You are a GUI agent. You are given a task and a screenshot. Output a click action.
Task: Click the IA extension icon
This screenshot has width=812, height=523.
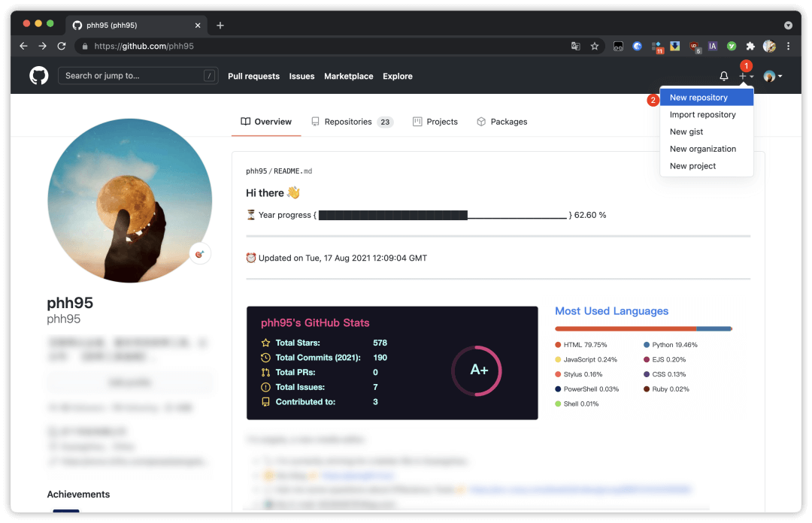pyautogui.click(x=713, y=46)
